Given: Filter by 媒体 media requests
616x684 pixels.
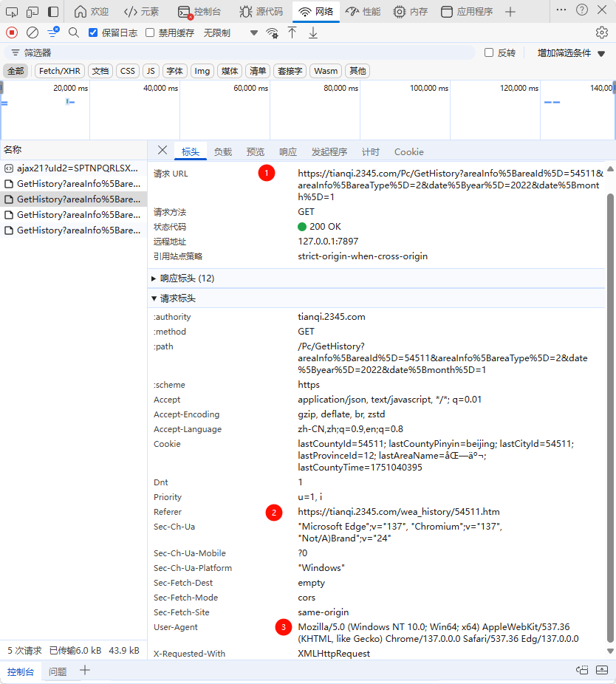Looking at the screenshot, I should [230, 71].
